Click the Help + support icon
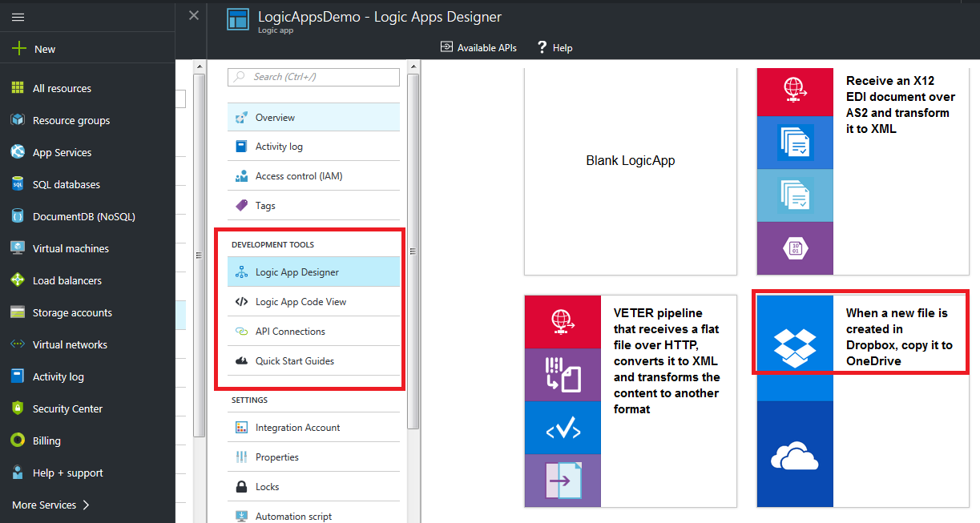Screen dimensions: 980x523 (18, 473)
